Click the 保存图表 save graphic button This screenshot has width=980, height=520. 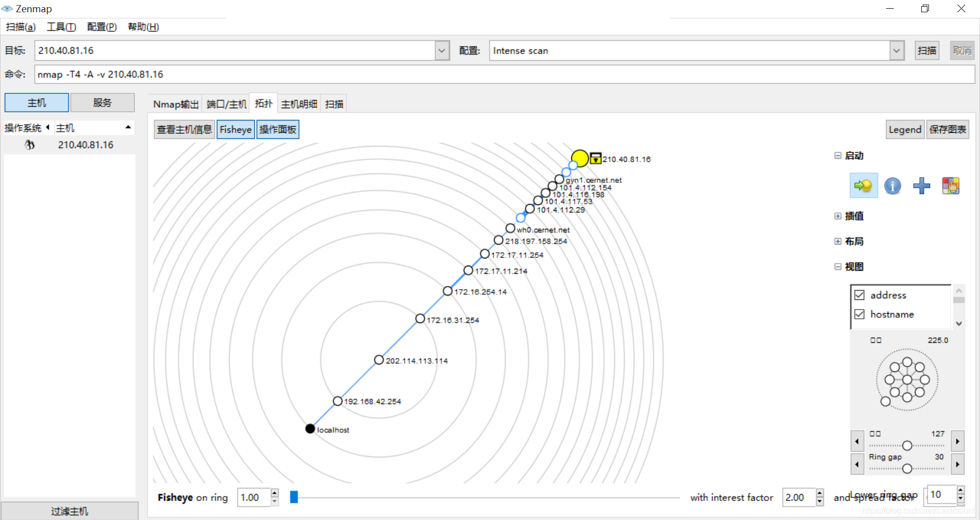click(948, 130)
